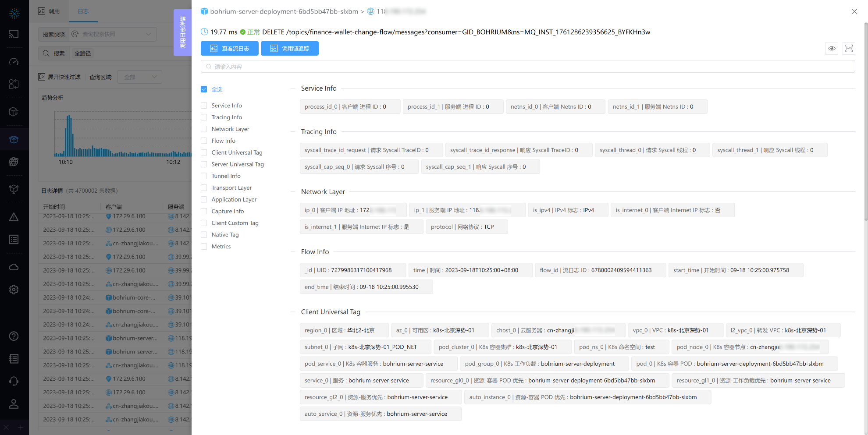
Task: Uncheck the 全选 select-all checkbox
Action: (204, 89)
